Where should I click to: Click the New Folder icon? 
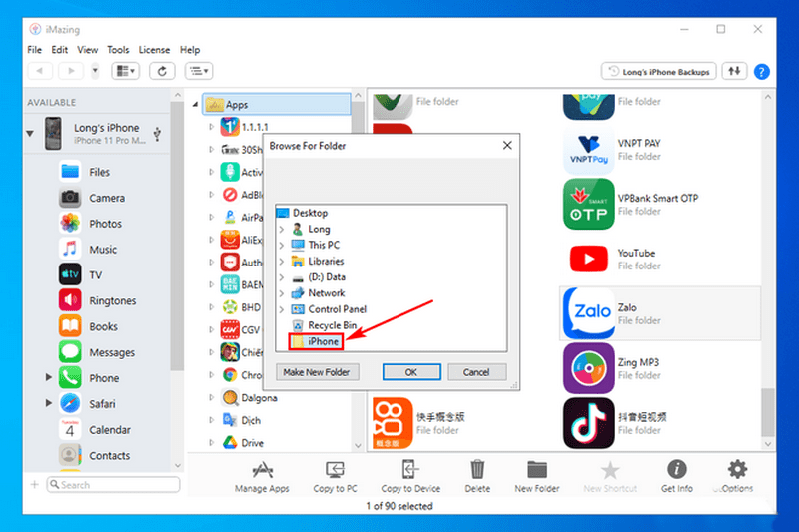[x=537, y=470]
